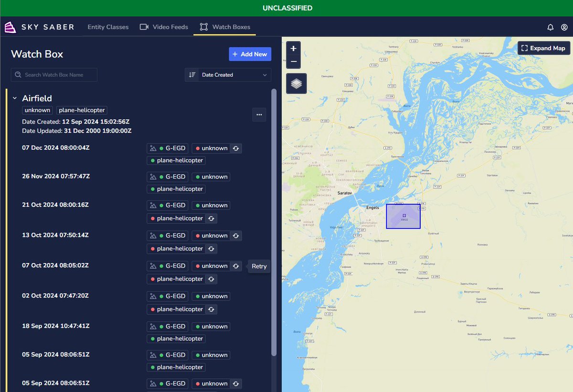Click Expand Map button
This screenshot has width=573, height=392.
point(543,48)
